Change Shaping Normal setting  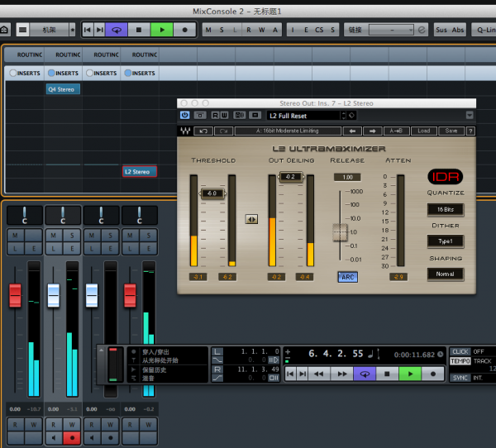pos(446,274)
